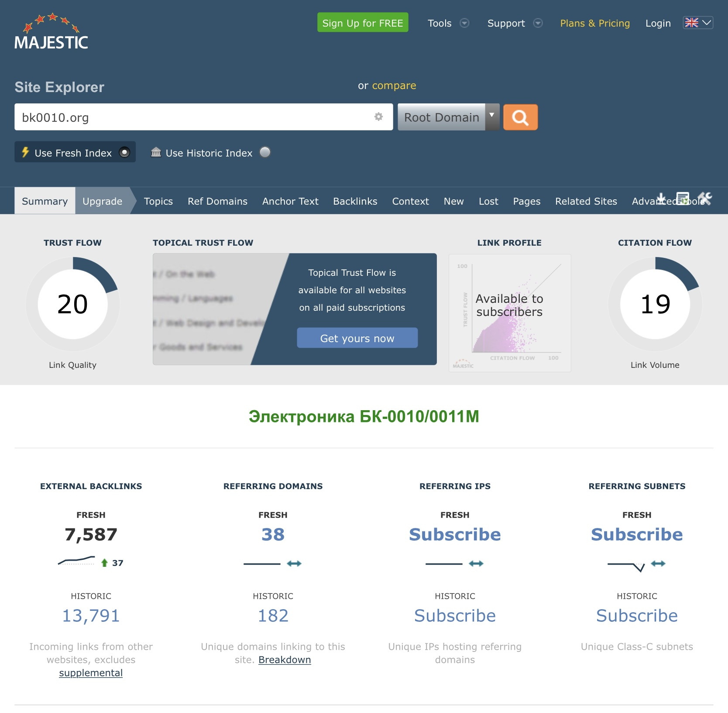Click the hammer and wrench tools icon

[704, 199]
